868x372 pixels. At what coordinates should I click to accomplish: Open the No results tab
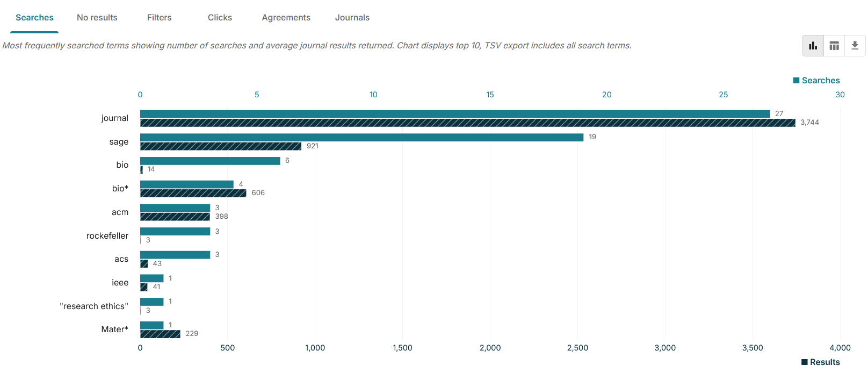coord(97,18)
